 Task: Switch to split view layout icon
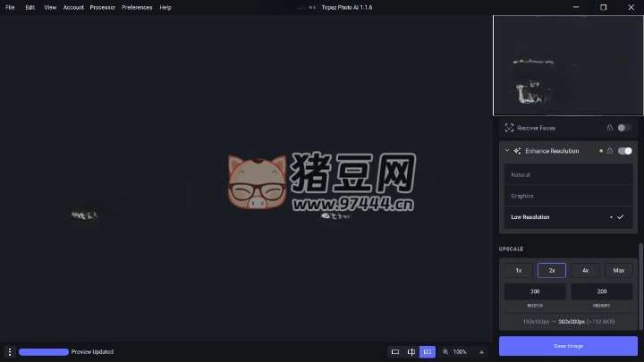coord(411,352)
